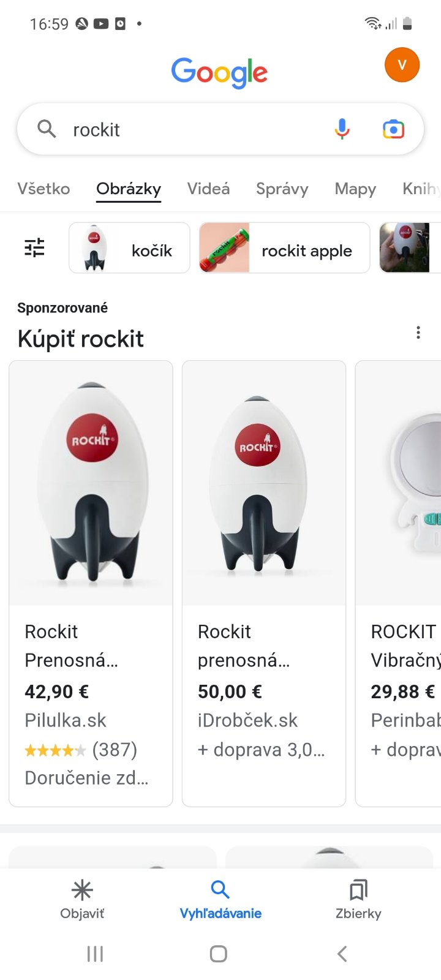Open the image search filters icon

(34, 247)
